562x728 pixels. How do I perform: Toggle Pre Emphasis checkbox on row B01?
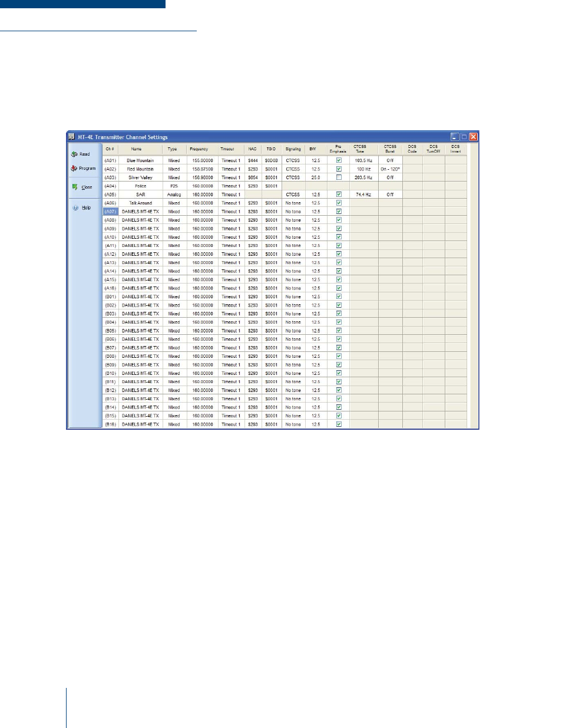point(339,297)
